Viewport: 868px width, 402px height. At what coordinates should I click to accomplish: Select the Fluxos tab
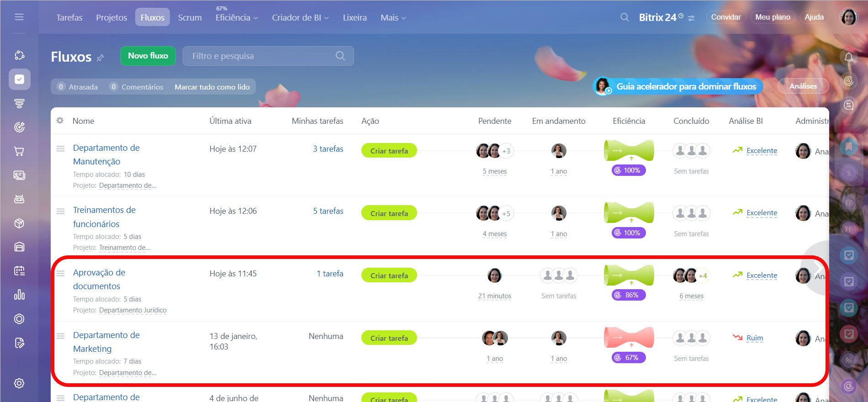153,17
